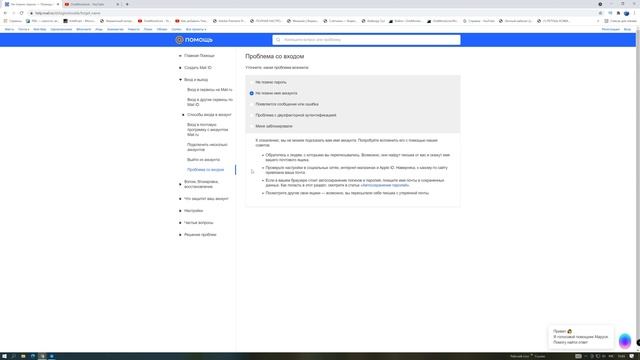Open the Edge browser taskbar icon
Image resolution: width=640 pixels, height=360 pixels.
[x=33, y=356]
